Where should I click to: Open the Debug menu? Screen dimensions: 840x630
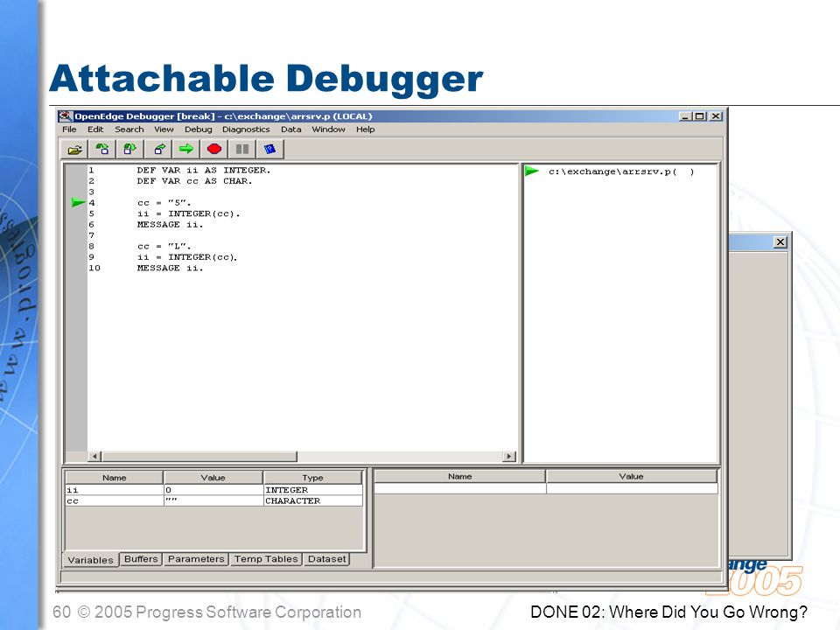coord(199,129)
